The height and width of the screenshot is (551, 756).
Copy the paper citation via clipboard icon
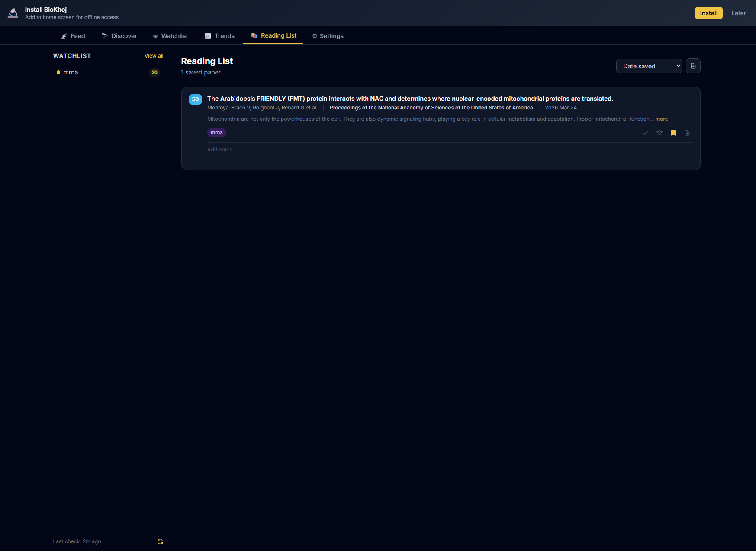(687, 133)
